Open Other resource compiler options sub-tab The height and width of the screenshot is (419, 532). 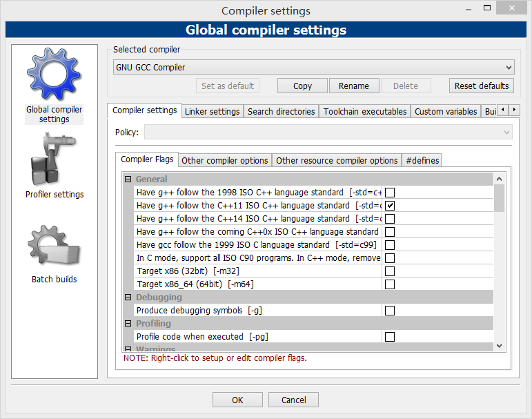coord(337,160)
